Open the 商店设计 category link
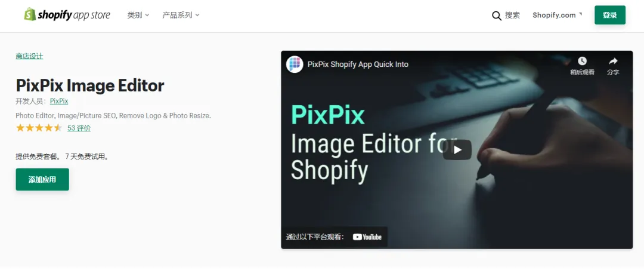This screenshot has width=644, height=270. 29,56
